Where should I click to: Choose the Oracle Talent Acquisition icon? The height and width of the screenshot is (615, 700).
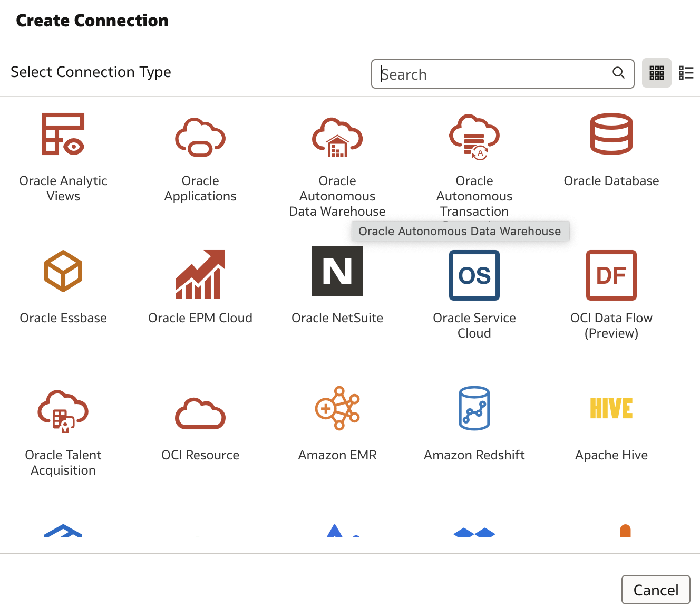point(63,411)
